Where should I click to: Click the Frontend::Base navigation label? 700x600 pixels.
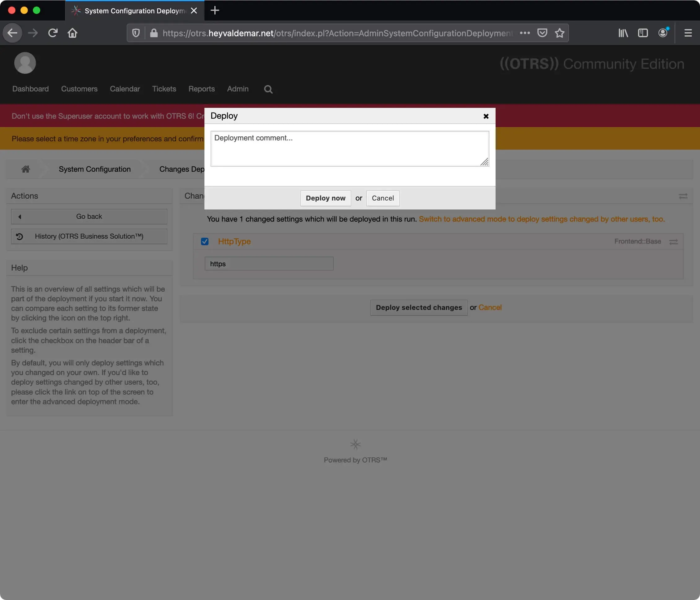637,241
